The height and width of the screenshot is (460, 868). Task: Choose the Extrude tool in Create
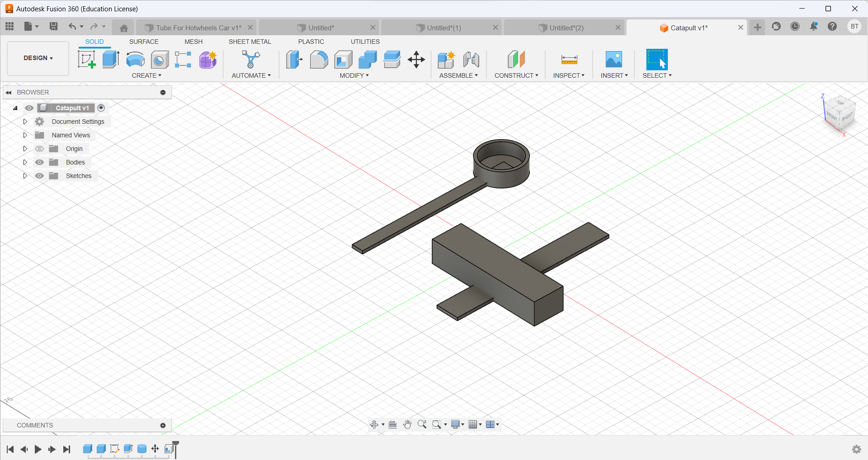coord(111,59)
